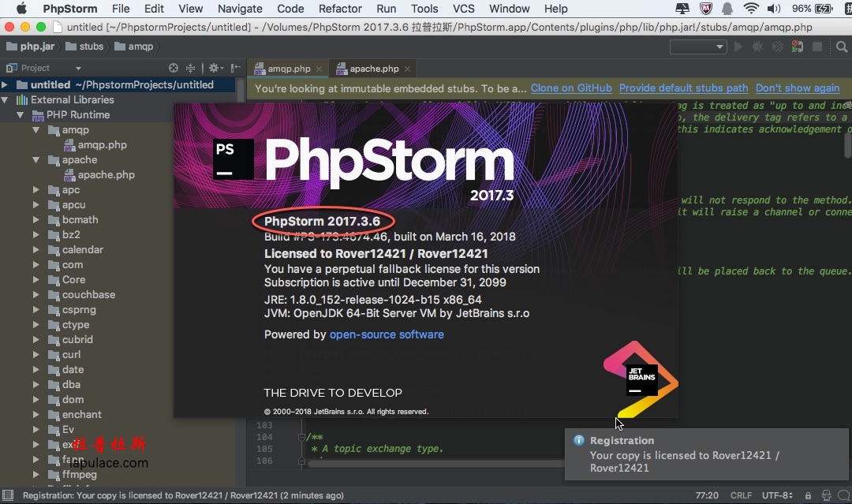The width and height of the screenshot is (852, 504).
Task: Click the Clone on GitHub link
Action: coord(571,88)
